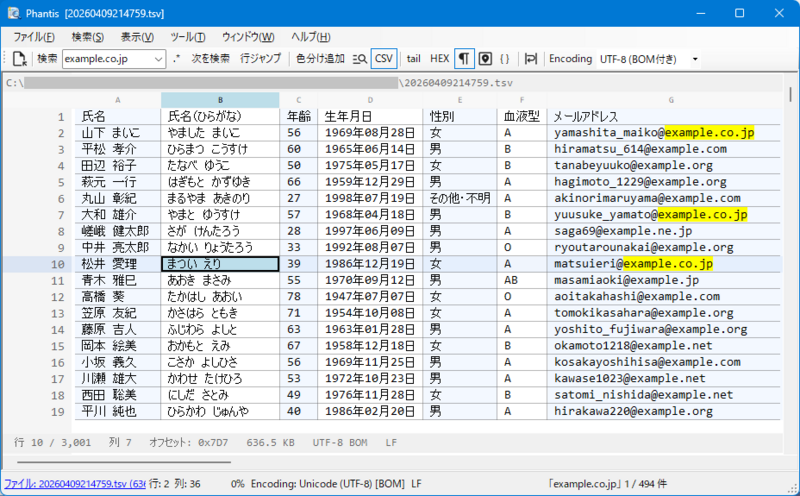Select column B header
Screen dimensions: 800x496
[x=220, y=100]
